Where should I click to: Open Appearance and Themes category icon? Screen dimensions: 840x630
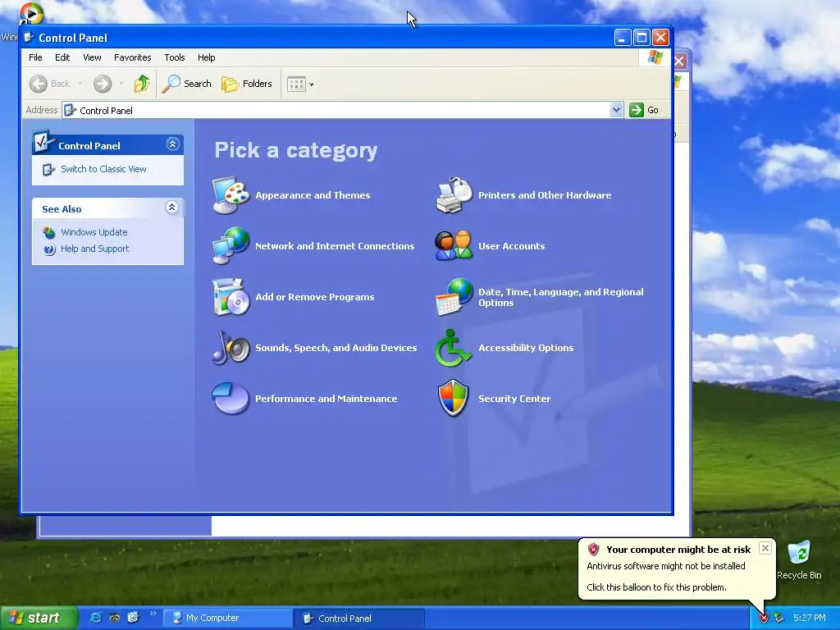[x=231, y=195]
